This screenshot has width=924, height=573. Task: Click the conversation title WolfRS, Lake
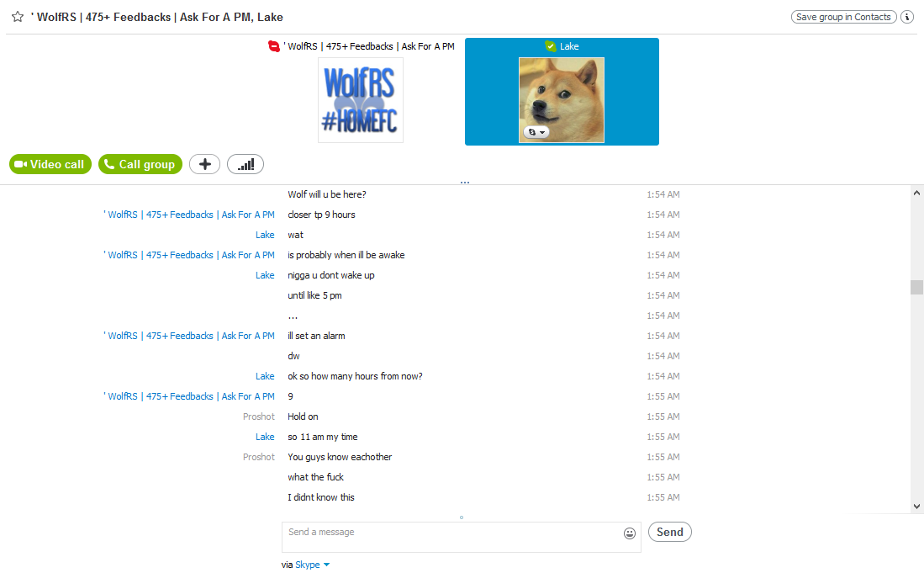pos(157,17)
